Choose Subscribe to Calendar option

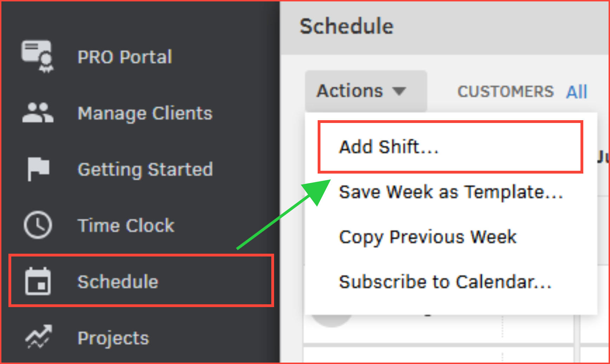(445, 282)
